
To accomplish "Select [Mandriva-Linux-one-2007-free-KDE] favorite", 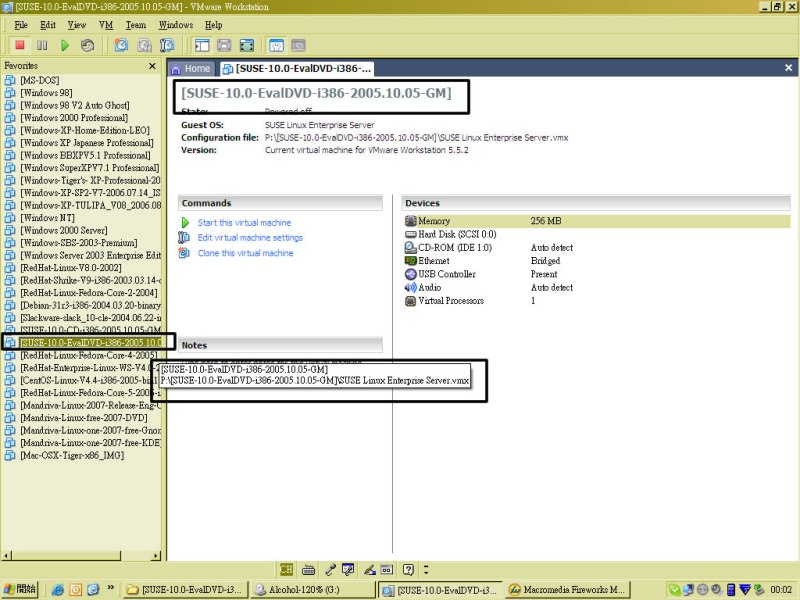I will click(90, 443).
